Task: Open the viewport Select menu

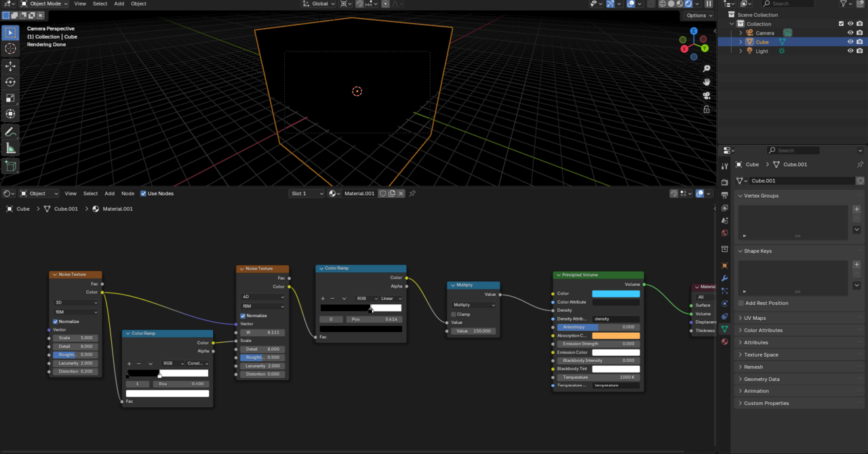Action: click(x=100, y=3)
